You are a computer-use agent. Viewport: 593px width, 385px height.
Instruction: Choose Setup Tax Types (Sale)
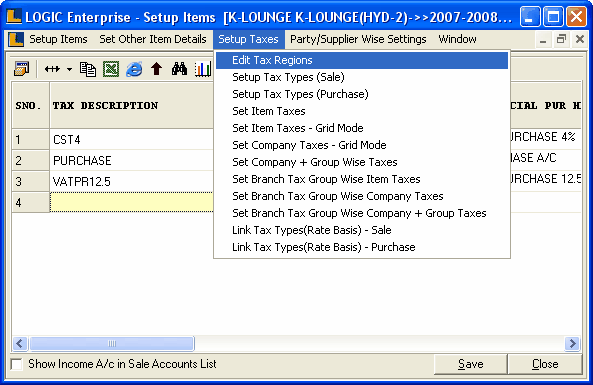coord(362,77)
